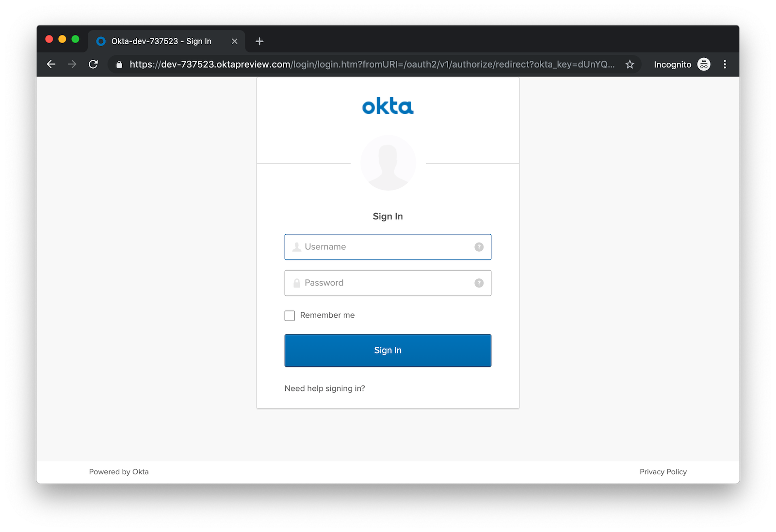
Task: Expand Need help signing in options
Action: click(324, 388)
